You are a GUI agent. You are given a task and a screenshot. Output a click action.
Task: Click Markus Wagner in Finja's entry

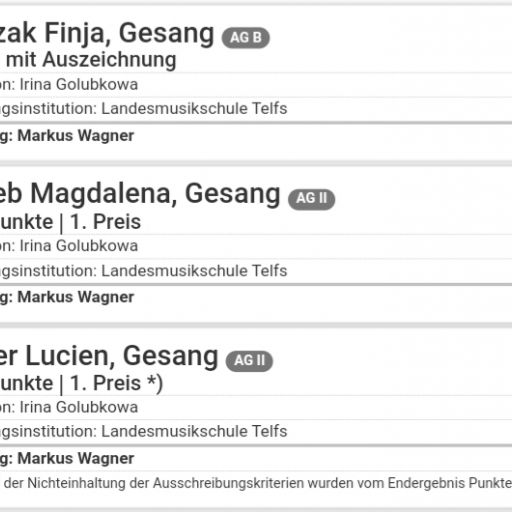coord(76,136)
